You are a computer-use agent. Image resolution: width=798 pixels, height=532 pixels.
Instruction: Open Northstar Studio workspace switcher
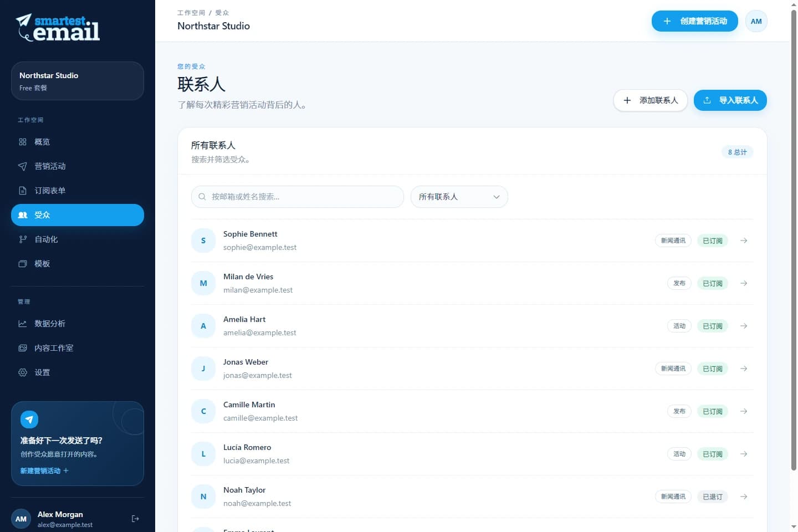[78, 81]
